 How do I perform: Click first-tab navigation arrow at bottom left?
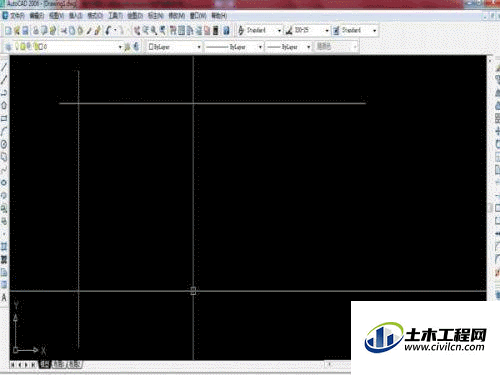point(13,365)
